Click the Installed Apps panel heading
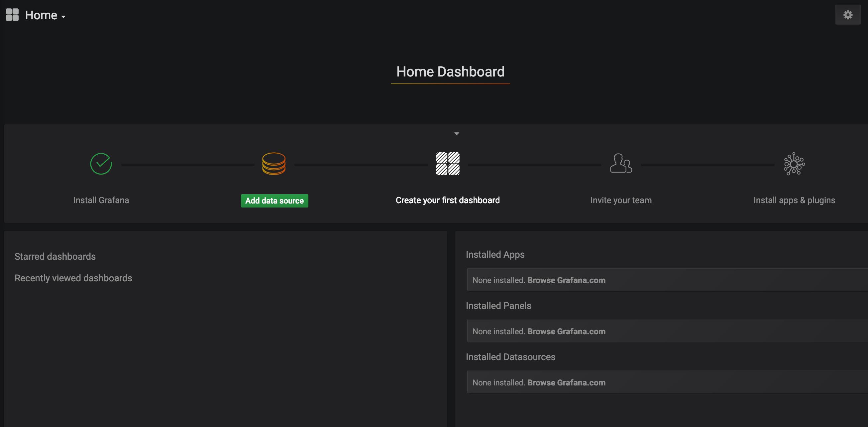 click(x=495, y=254)
